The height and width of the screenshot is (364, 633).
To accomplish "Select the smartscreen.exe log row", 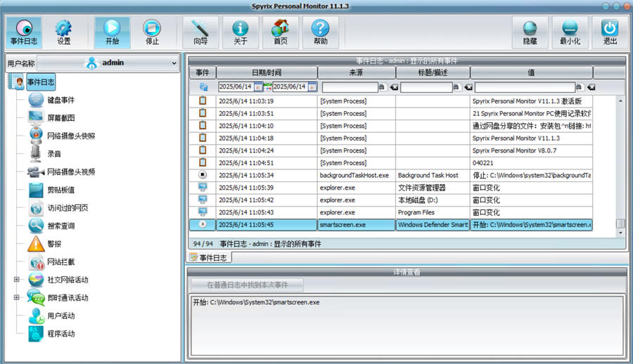I will click(391, 225).
